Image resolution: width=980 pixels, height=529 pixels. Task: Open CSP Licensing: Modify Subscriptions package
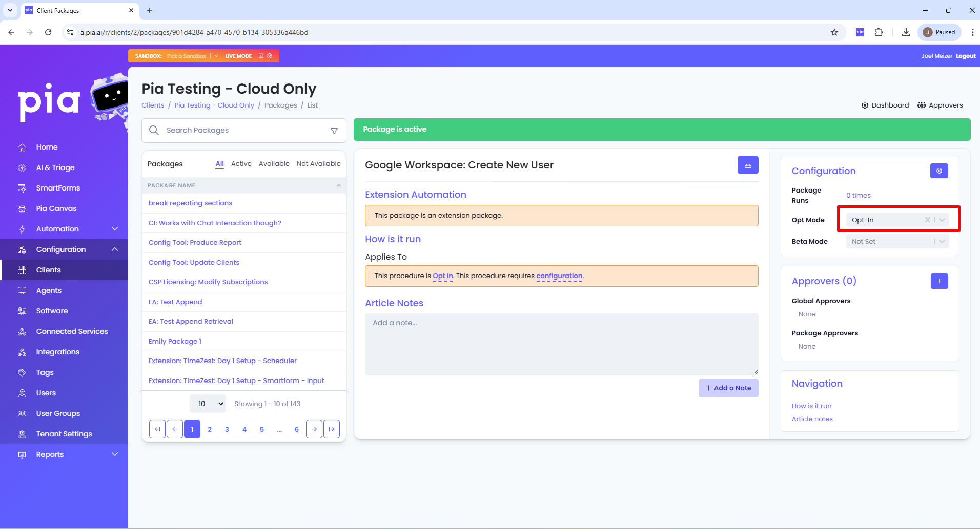click(x=208, y=282)
